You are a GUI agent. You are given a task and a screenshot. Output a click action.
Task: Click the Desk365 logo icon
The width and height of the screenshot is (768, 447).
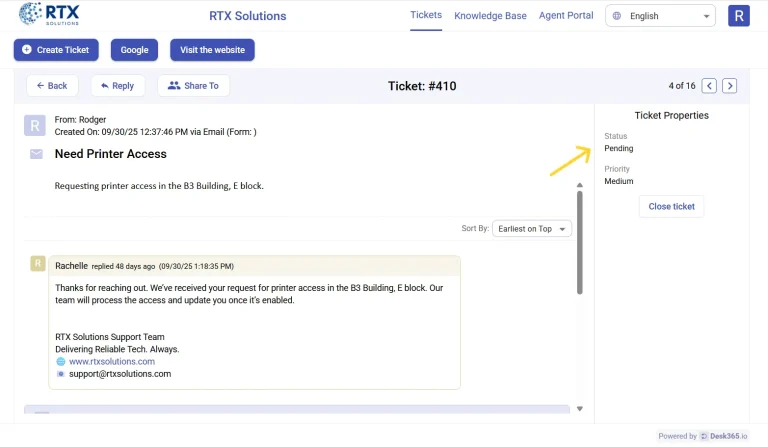[704, 436]
